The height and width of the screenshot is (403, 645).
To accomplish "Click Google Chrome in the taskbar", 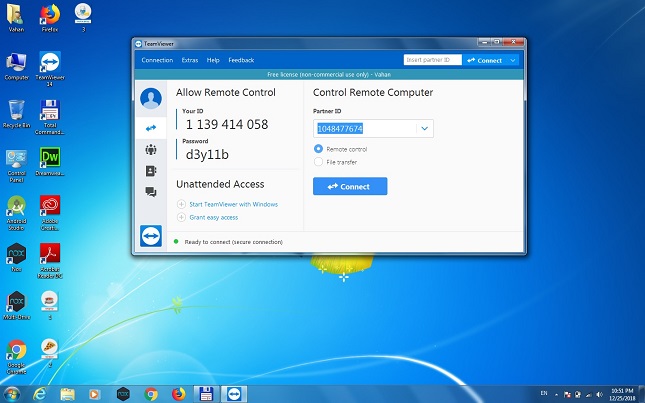I will click(152, 393).
